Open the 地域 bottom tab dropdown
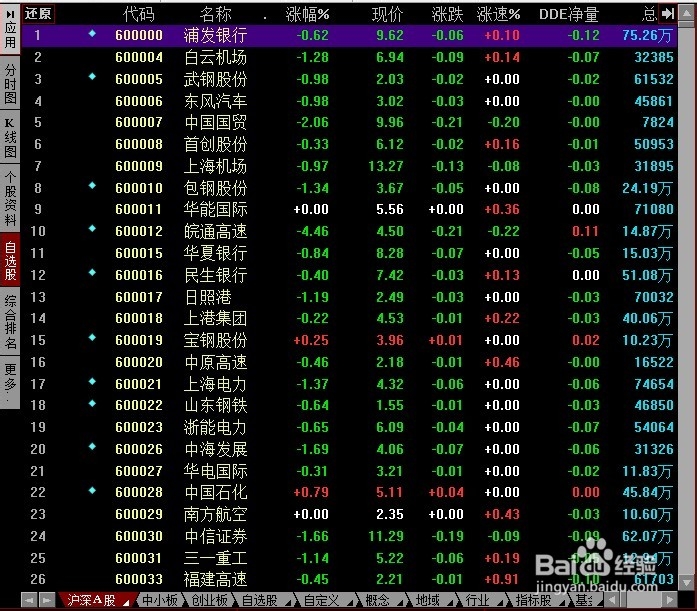This screenshot has height=611, width=697. point(450,603)
